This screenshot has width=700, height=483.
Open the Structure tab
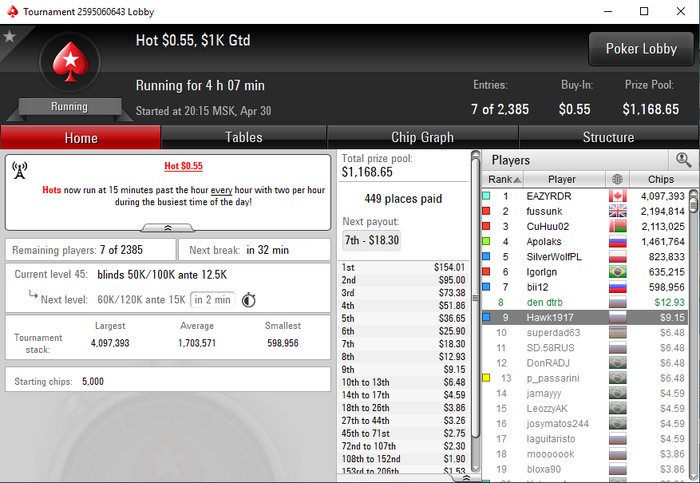pos(608,137)
